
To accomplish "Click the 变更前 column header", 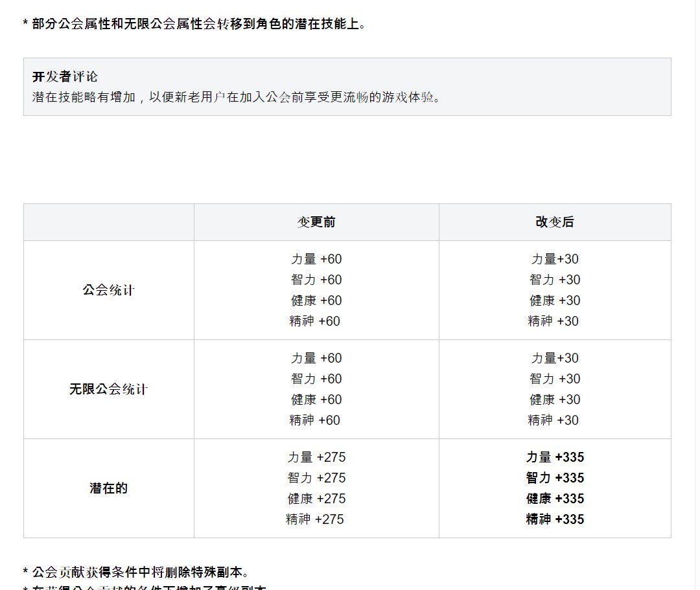I will (x=316, y=222).
